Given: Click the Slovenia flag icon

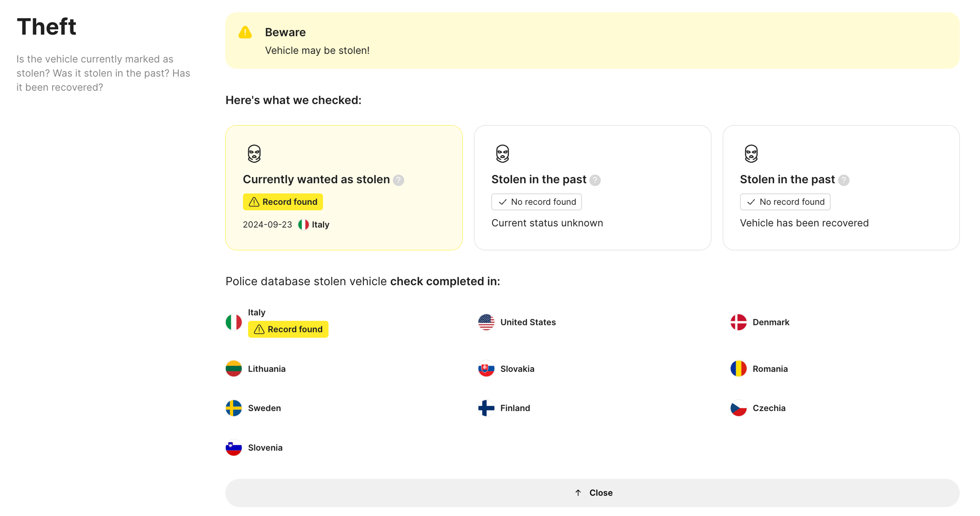Looking at the screenshot, I should (x=234, y=447).
